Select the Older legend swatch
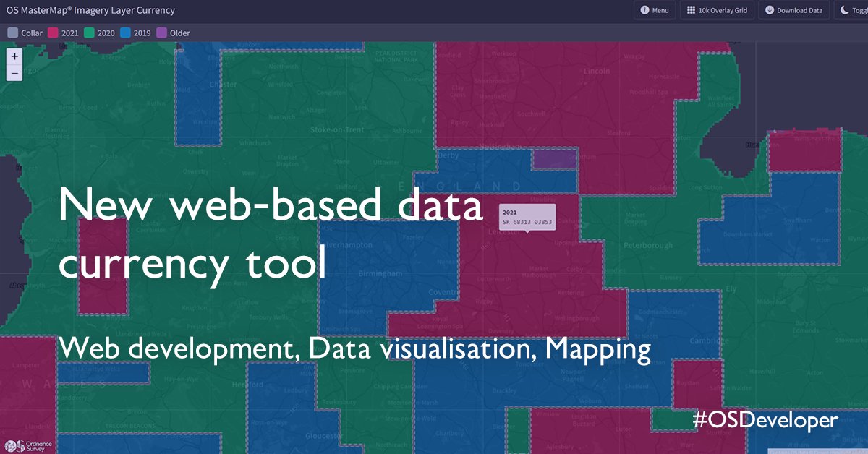The width and height of the screenshot is (868, 454). pos(161,33)
